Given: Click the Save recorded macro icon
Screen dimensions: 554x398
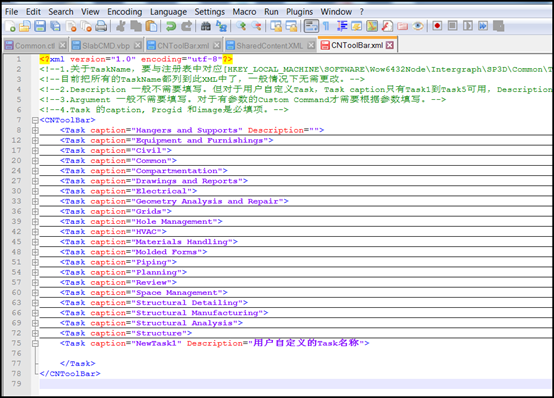Looking at the screenshot, I should (499, 26).
